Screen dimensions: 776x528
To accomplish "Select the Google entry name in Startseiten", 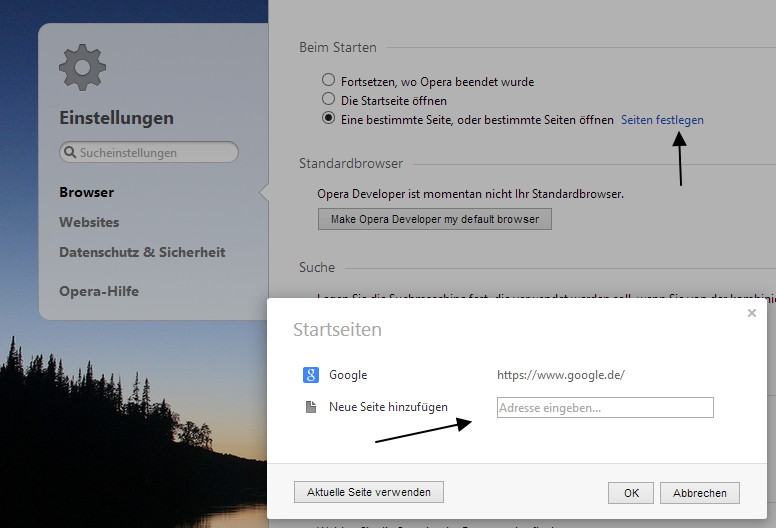I will click(x=348, y=375).
